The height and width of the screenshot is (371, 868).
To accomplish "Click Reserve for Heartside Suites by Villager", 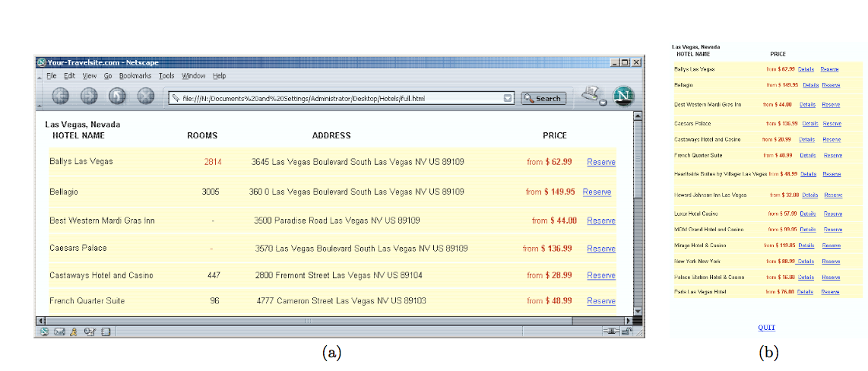I will point(832,174).
